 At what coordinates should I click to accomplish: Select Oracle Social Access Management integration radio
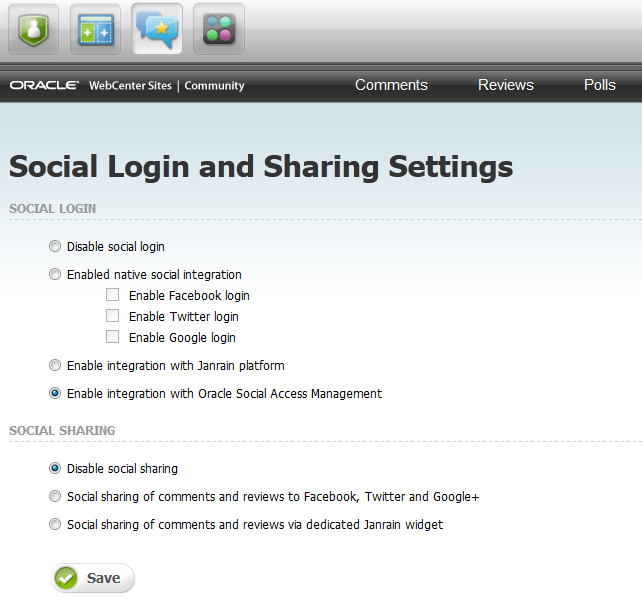[x=55, y=393]
